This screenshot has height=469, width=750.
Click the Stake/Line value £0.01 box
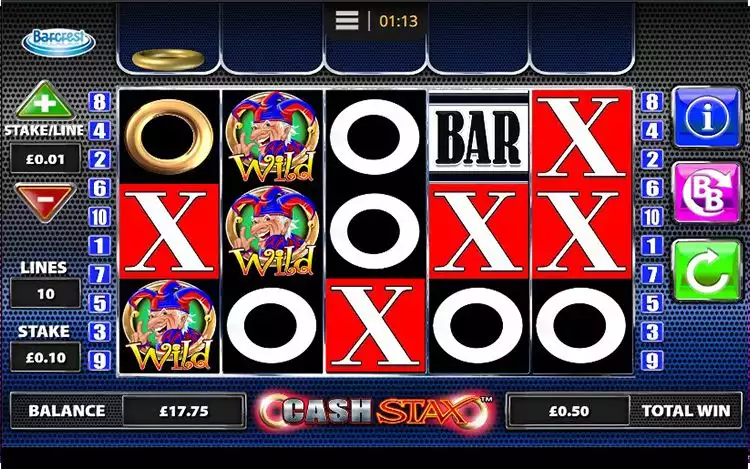click(45, 159)
